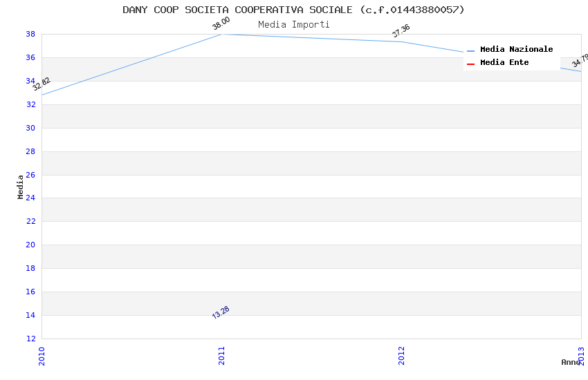This screenshot has height=380, width=588.
Task: Click the 37.36 data point label
Action: tap(401, 30)
